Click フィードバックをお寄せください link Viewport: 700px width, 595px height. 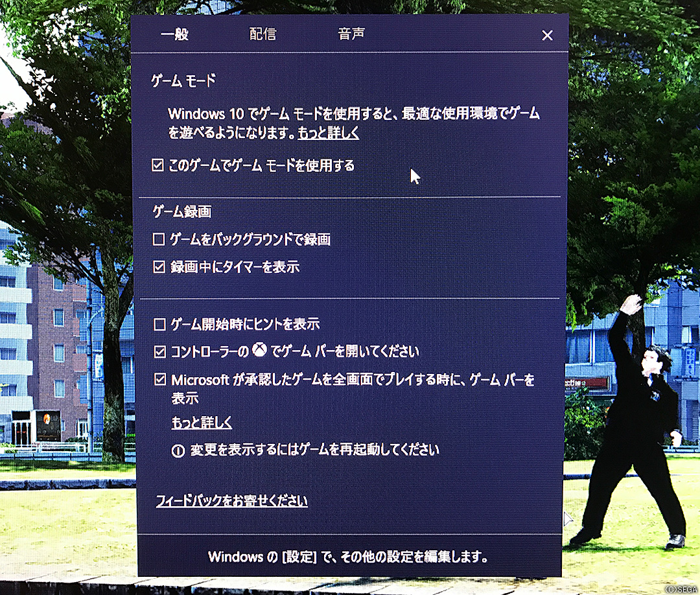coord(231,501)
